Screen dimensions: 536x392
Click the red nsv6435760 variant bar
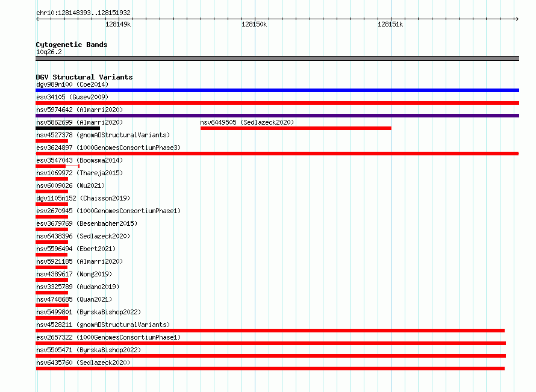(270, 369)
